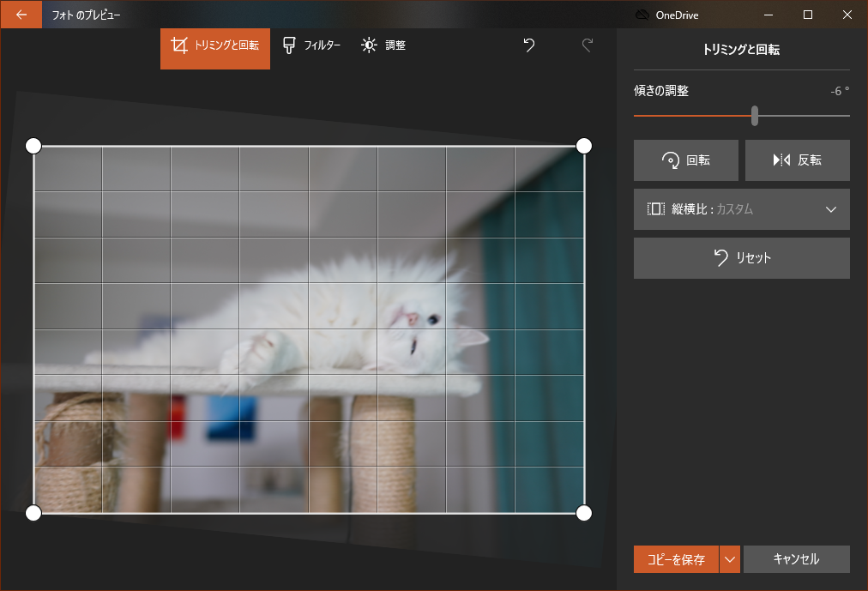Reset crop with リセット button

742,258
